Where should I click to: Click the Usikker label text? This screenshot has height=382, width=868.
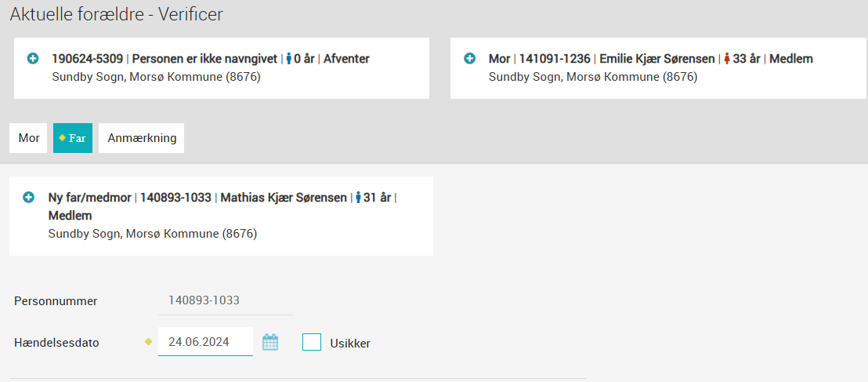(350, 344)
